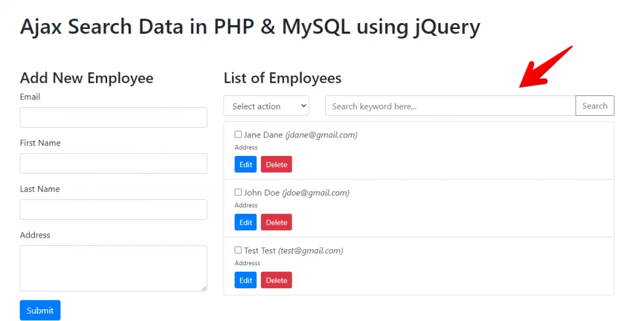Click into the First Name input field

pyautogui.click(x=113, y=164)
